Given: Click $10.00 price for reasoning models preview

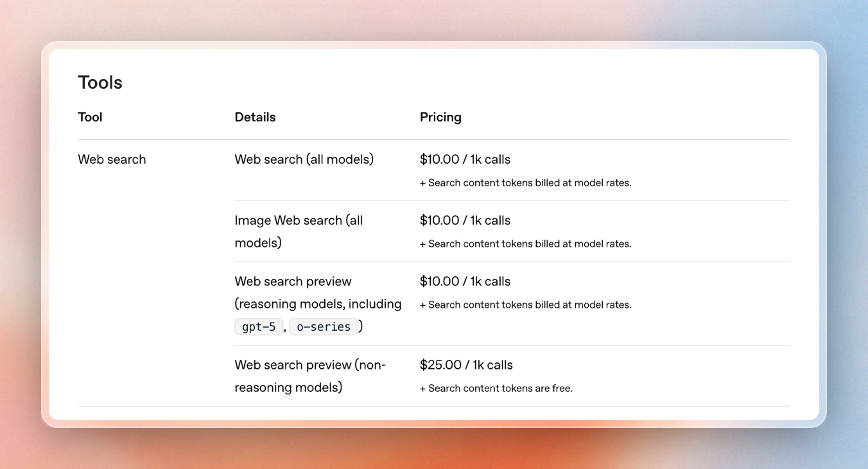Looking at the screenshot, I should pyautogui.click(x=465, y=281).
